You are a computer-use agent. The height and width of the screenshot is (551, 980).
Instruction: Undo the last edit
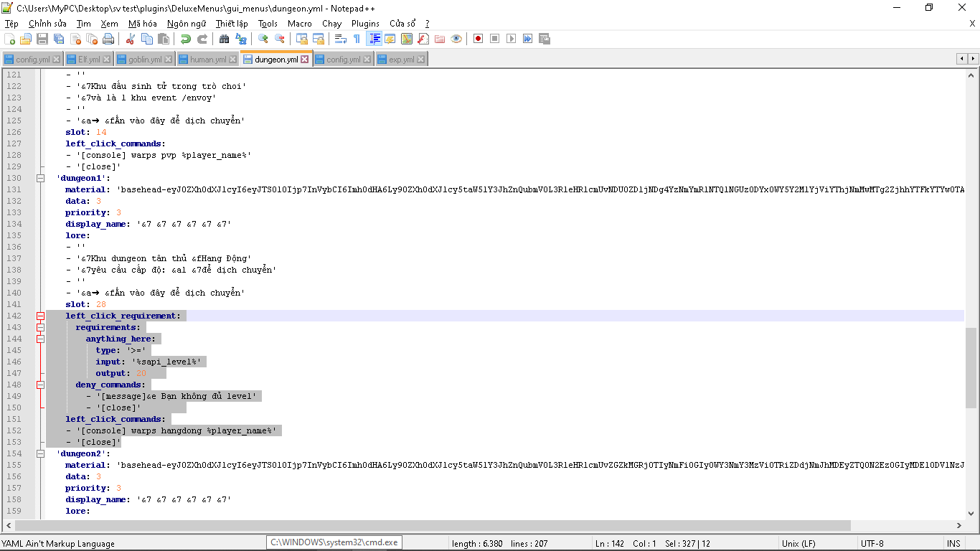pos(186,39)
